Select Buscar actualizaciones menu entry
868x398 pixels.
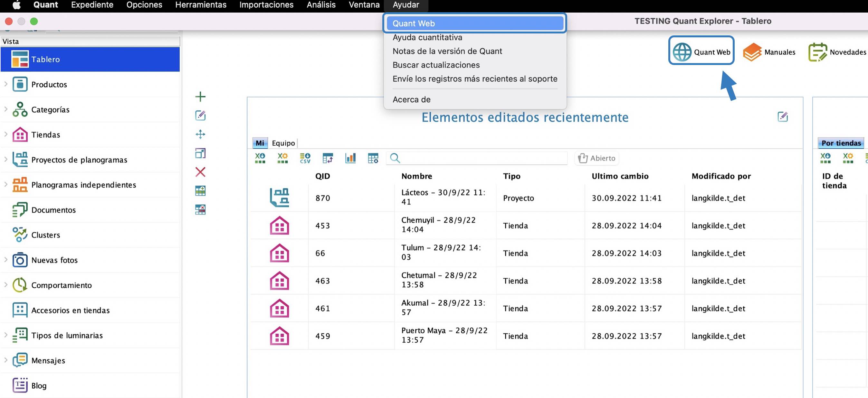(475, 65)
